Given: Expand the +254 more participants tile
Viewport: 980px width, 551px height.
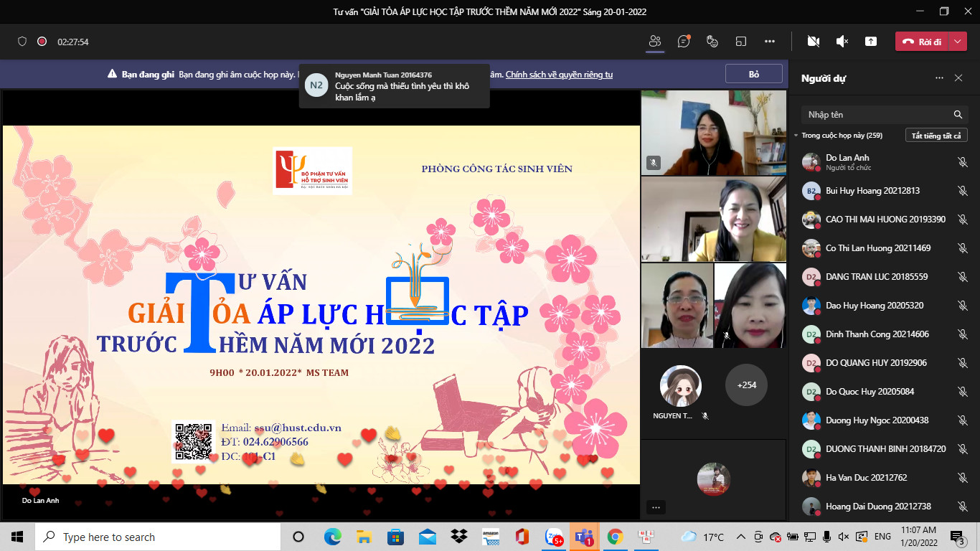Looking at the screenshot, I should [746, 385].
